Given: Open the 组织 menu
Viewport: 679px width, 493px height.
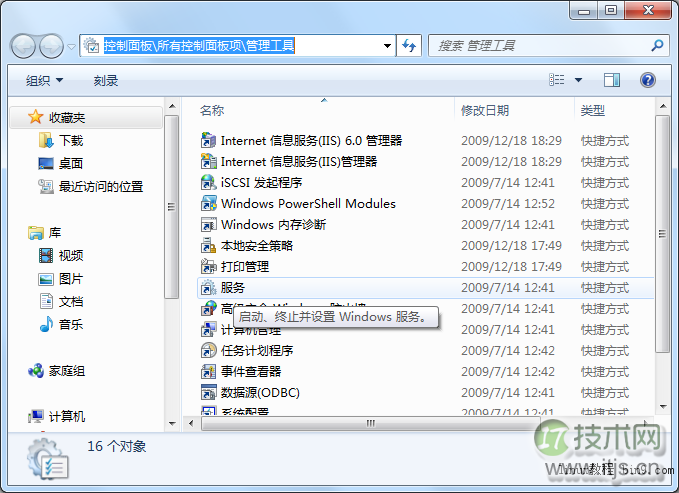Looking at the screenshot, I should coord(44,80).
